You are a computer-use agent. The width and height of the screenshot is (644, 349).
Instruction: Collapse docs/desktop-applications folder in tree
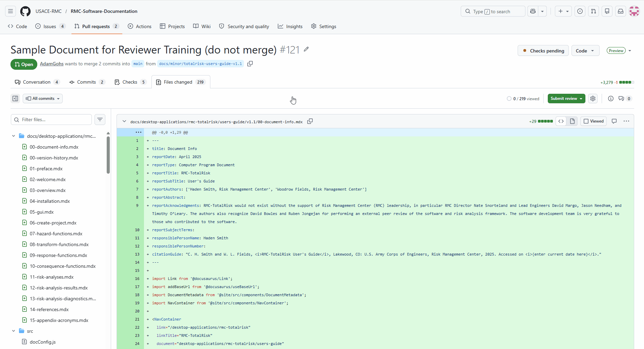[14, 136]
